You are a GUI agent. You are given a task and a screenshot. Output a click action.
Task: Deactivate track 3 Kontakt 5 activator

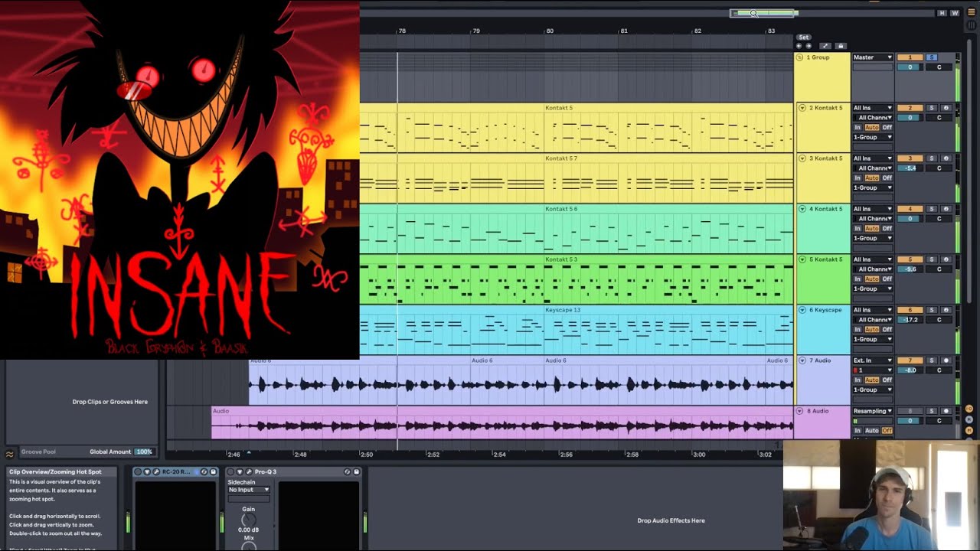[910, 158]
